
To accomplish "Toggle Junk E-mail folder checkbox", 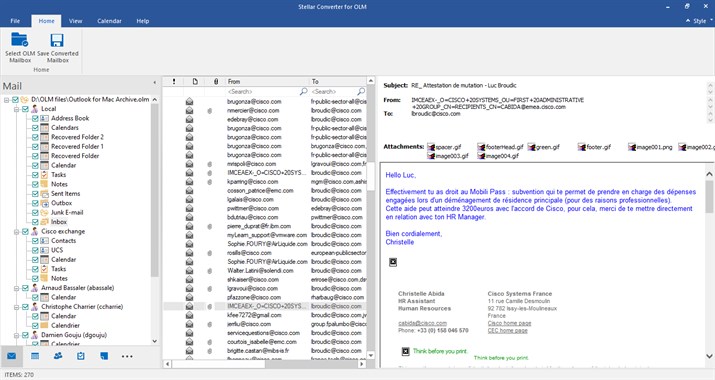I will tap(35, 212).
